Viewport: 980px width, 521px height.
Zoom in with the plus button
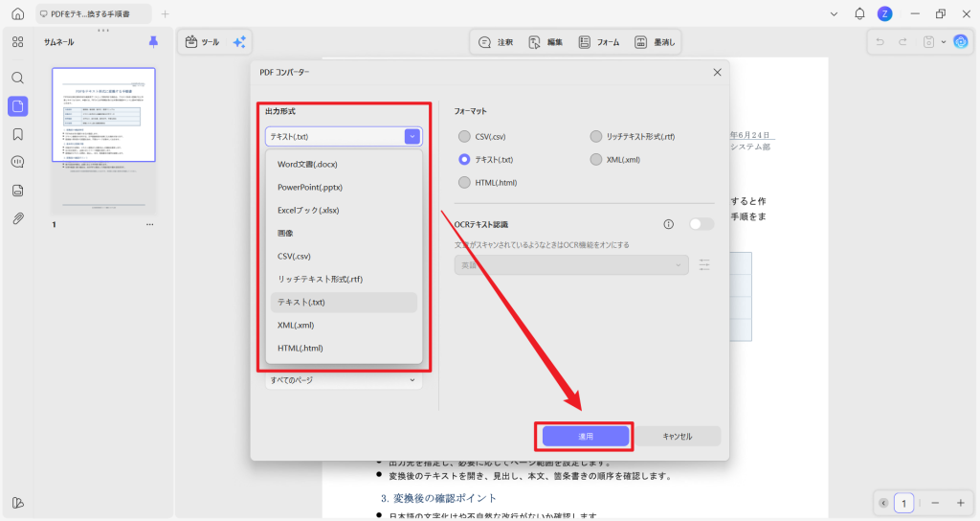point(961,503)
